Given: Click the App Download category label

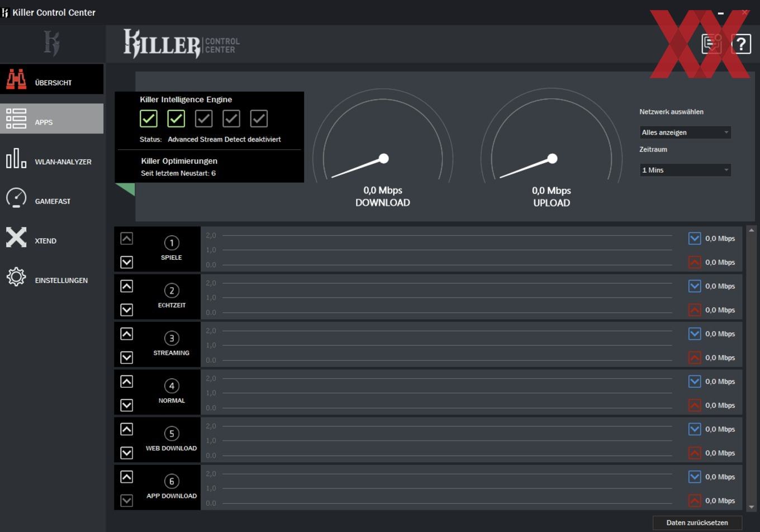Looking at the screenshot, I should 172,496.
